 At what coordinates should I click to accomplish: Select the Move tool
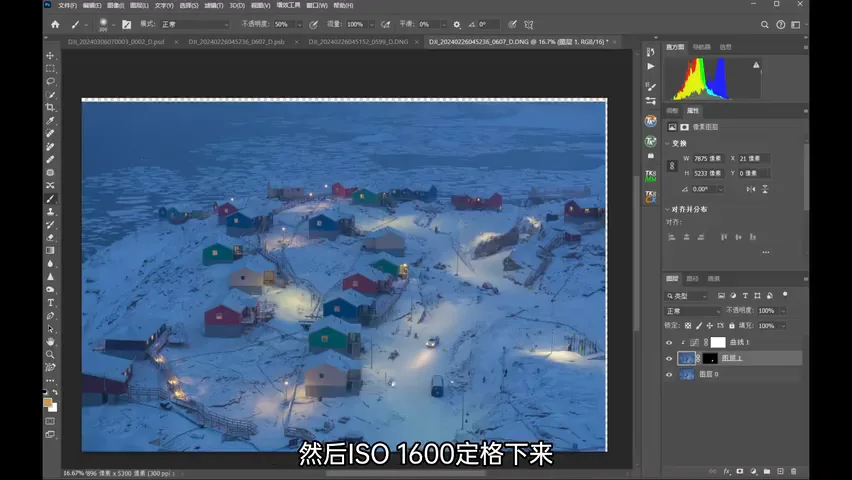[x=50, y=55]
